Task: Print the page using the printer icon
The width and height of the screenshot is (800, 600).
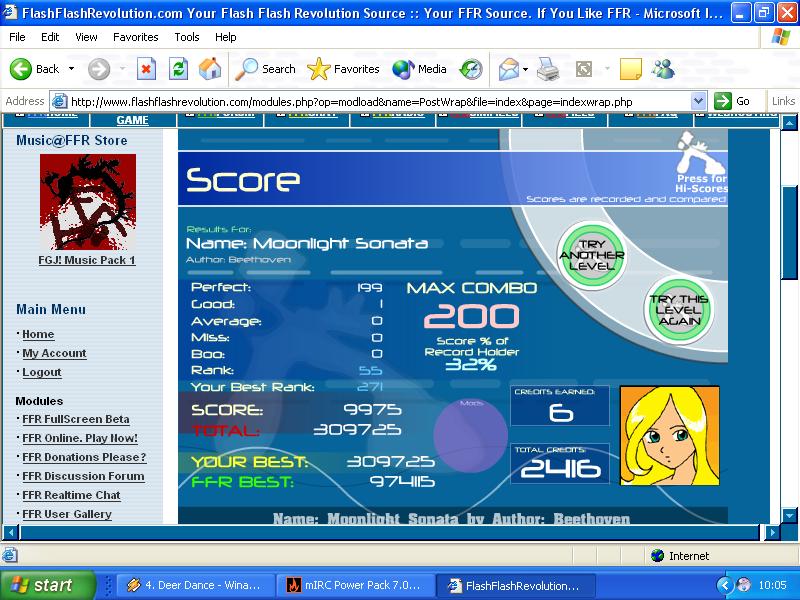Action: coord(548,69)
